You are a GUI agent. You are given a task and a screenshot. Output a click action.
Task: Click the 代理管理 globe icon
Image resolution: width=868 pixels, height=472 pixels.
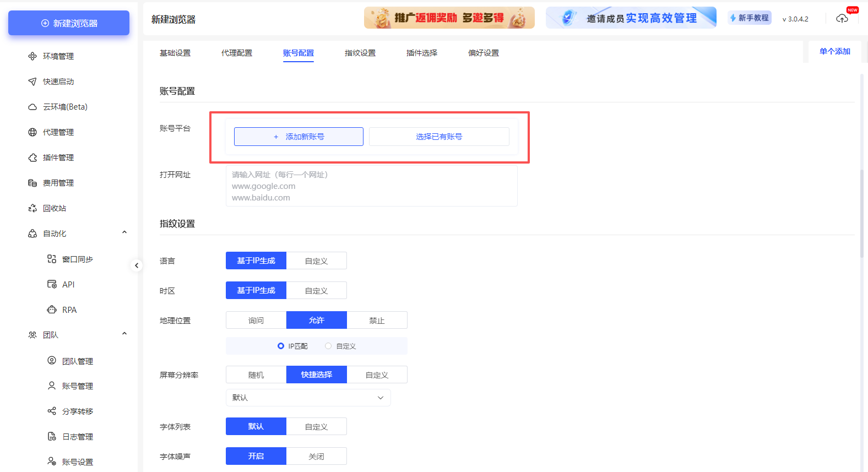(x=32, y=132)
